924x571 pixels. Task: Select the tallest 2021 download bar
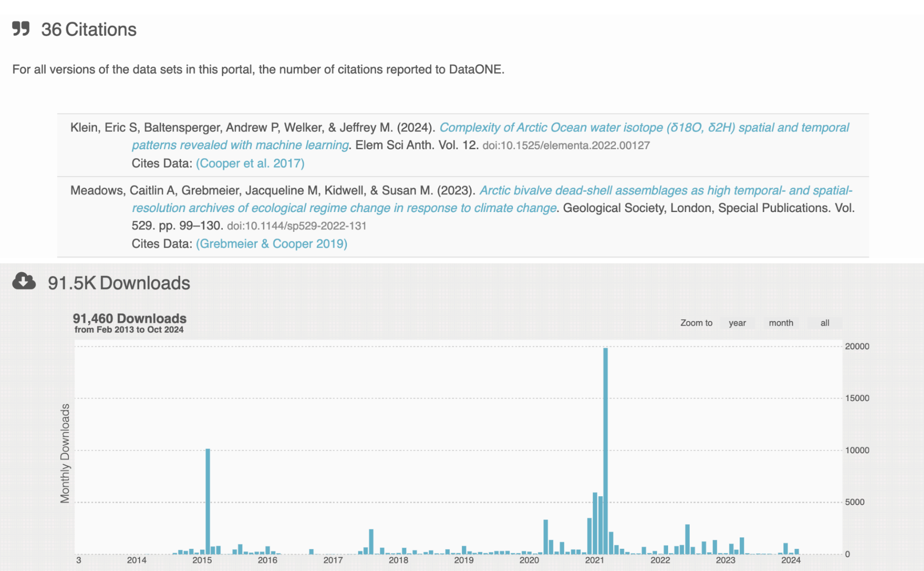(605, 439)
